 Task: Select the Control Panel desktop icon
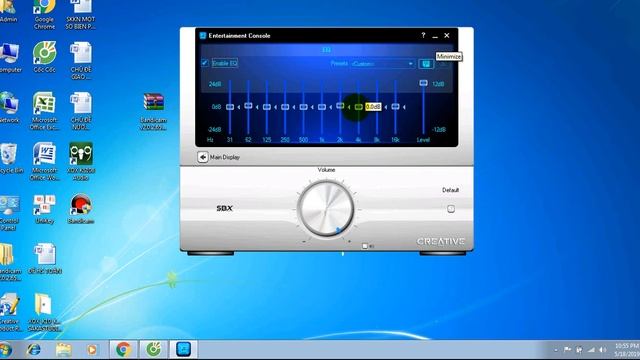pos(9,213)
